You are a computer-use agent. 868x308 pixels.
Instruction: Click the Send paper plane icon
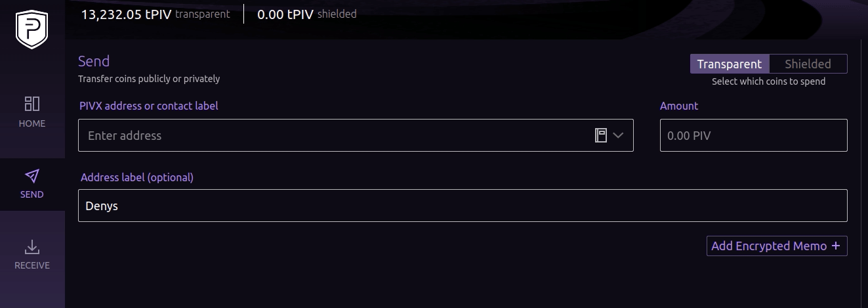pyautogui.click(x=32, y=175)
